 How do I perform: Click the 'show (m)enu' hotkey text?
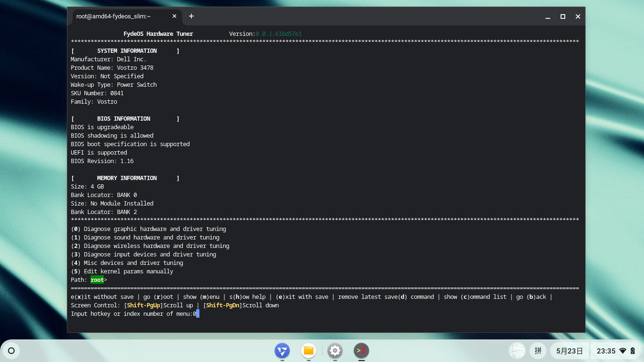click(202, 297)
